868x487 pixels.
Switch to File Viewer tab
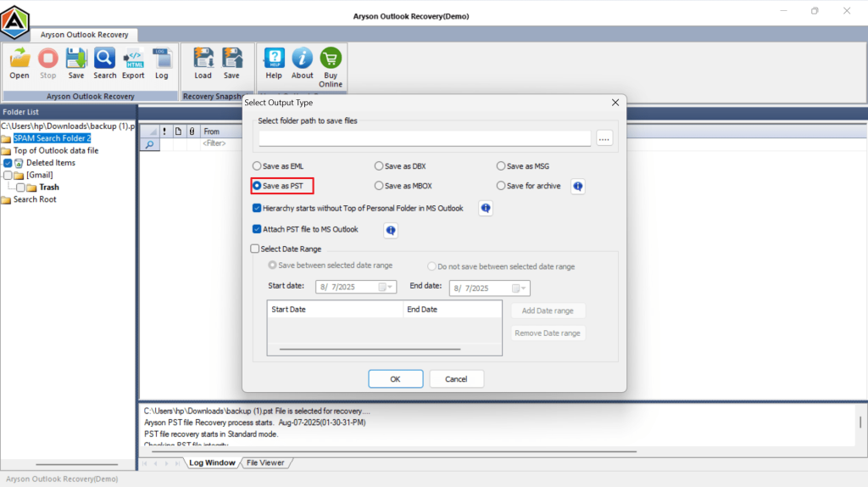pos(265,462)
